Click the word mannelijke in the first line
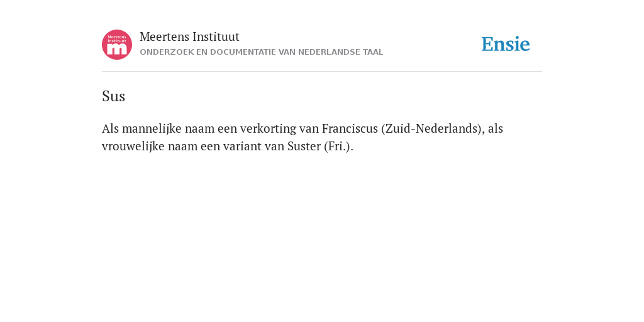The width and height of the screenshot is (644, 322). click(x=152, y=129)
